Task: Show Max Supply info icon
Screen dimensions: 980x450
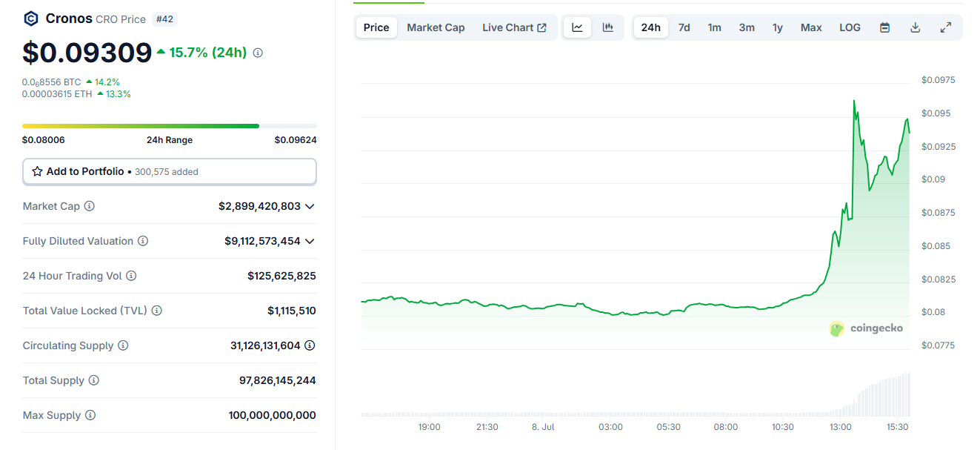Action: click(x=90, y=415)
